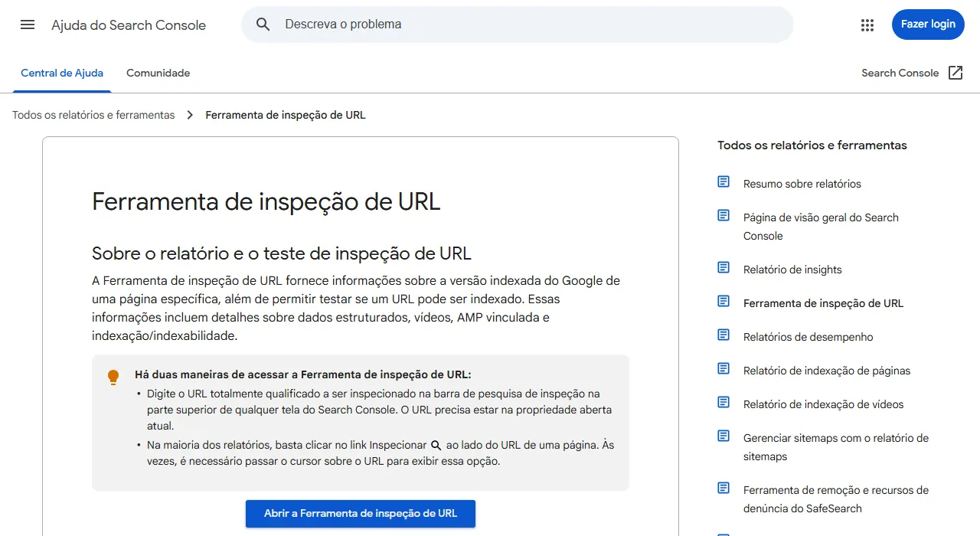Screen dimensions: 980x536
Task: Open Relatório de indexação de vídeos
Action: pyautogui.click(x=823, y=404)
